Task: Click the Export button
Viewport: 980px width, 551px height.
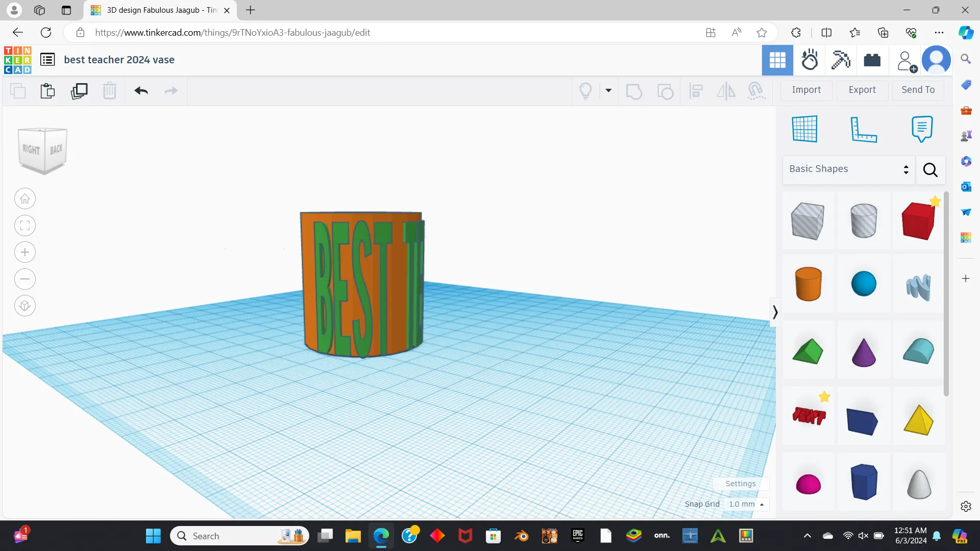Action: pos(862,90)
